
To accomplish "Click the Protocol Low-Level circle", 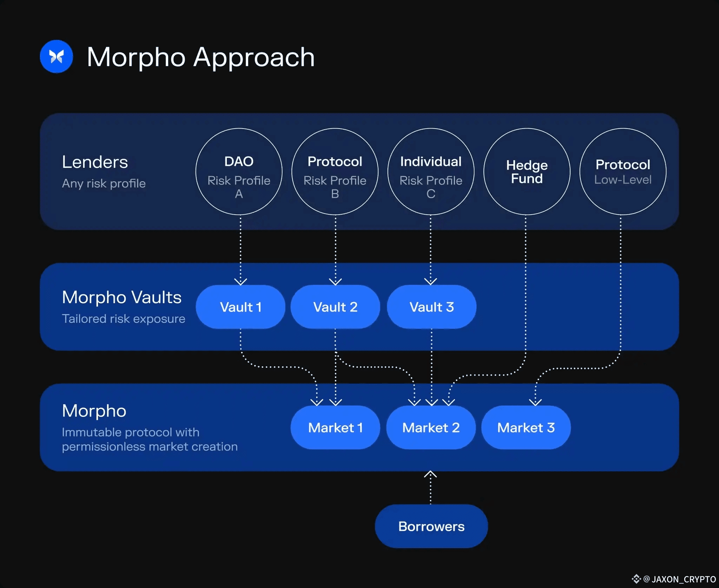I will click(x=623, y=171).
